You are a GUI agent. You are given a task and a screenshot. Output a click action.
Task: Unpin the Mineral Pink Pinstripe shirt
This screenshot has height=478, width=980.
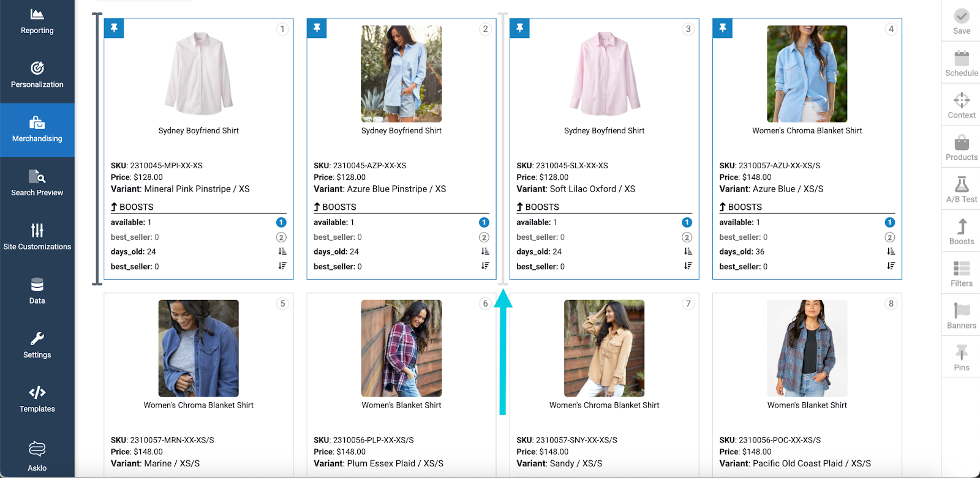[114, 28]
